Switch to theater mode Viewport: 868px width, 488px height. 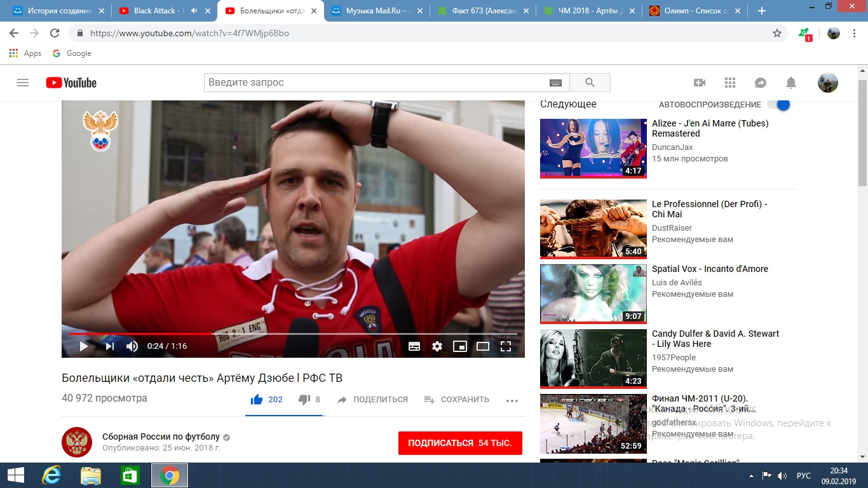point(483,346)
